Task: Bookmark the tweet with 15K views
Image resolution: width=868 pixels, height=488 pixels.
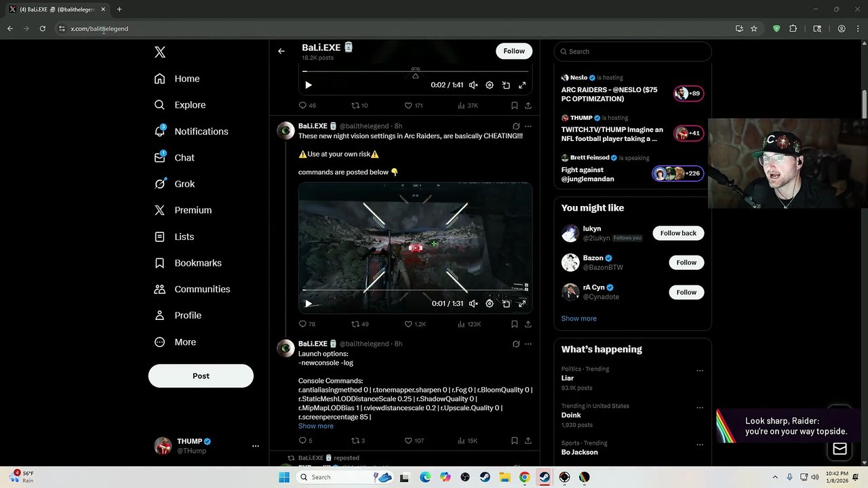Action: (x=515, y=441)
